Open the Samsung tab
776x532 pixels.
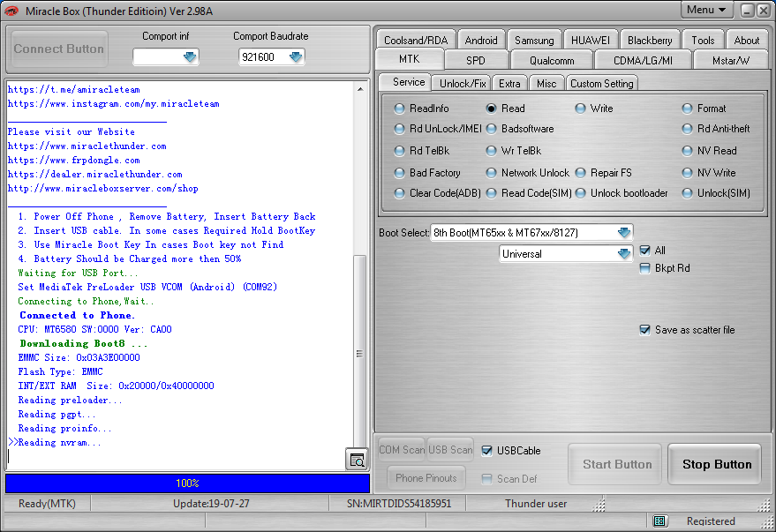(x=534, y=40)
